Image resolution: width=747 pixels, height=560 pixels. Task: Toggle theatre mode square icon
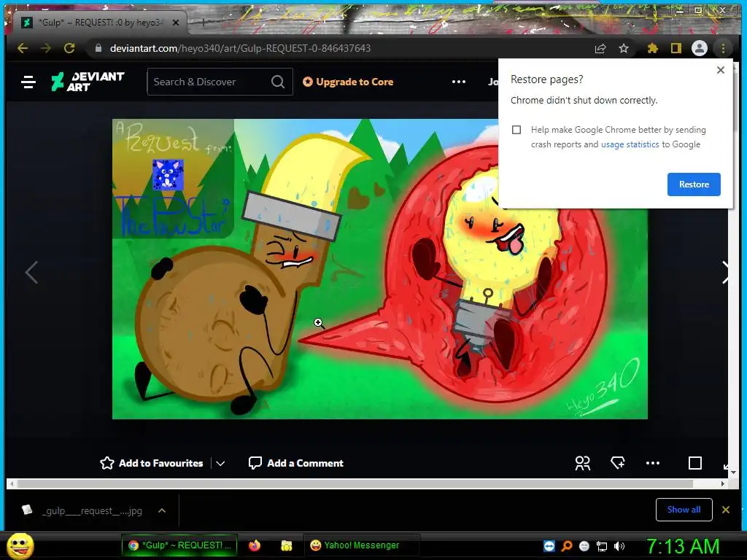[695, 463]
